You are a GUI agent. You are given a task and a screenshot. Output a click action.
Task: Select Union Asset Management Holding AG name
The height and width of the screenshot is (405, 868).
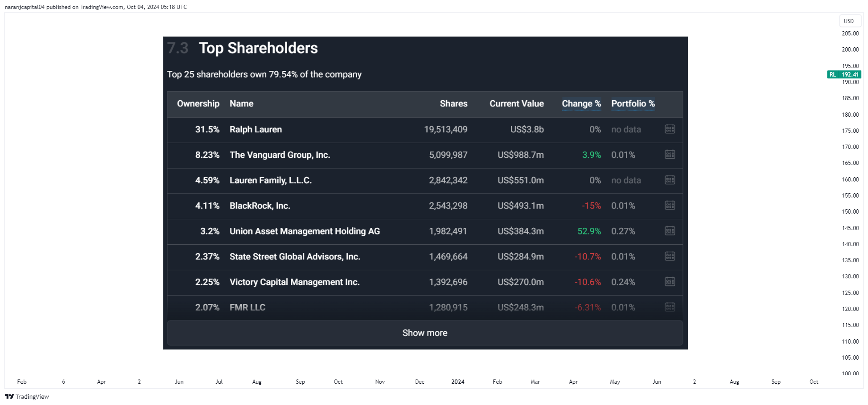tap(305, 232)
